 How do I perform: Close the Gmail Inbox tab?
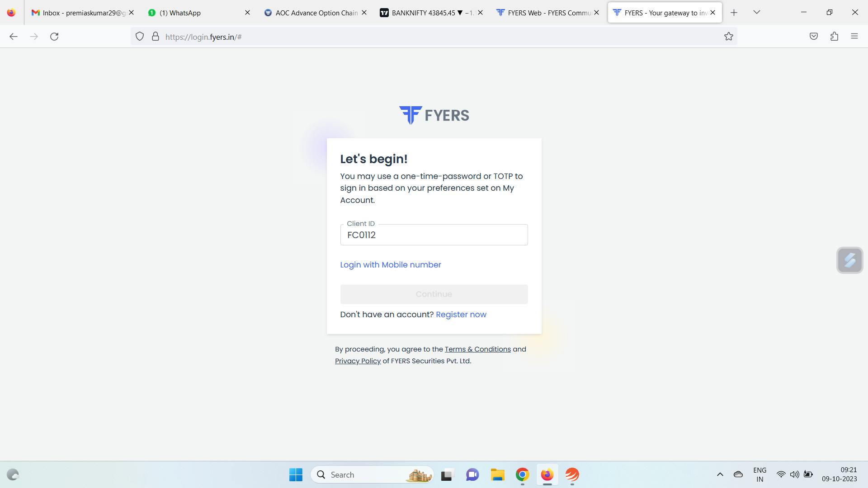[x=131, y=13]
